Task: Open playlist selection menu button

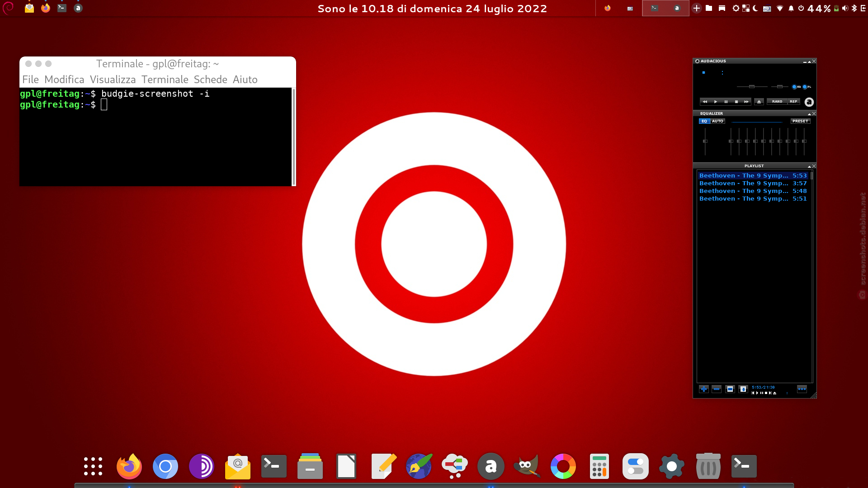Action: pos(730,389)
